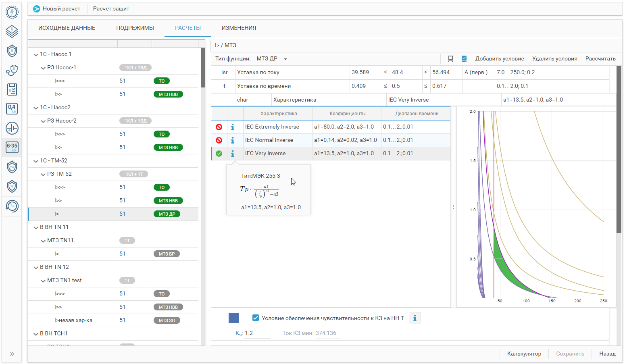Show info for IEC Extremely Inverse

pyautogui.click(x=233, y=127)
